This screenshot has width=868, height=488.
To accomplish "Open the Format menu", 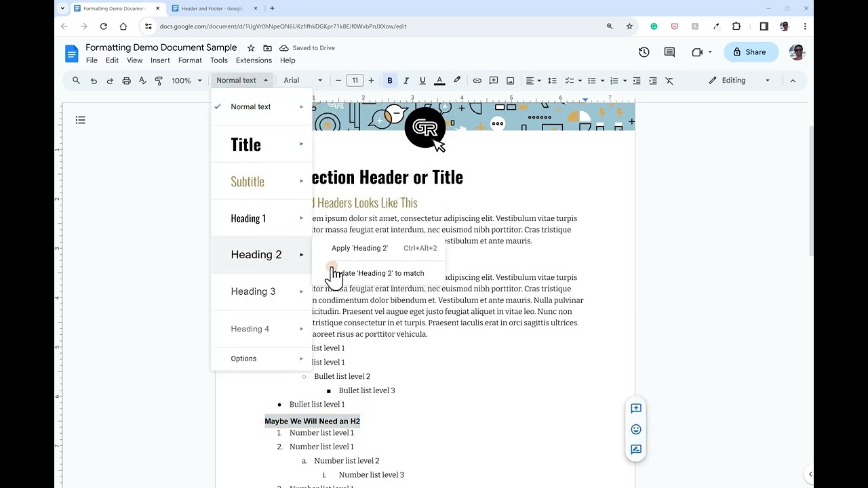I will coord(190,60).
